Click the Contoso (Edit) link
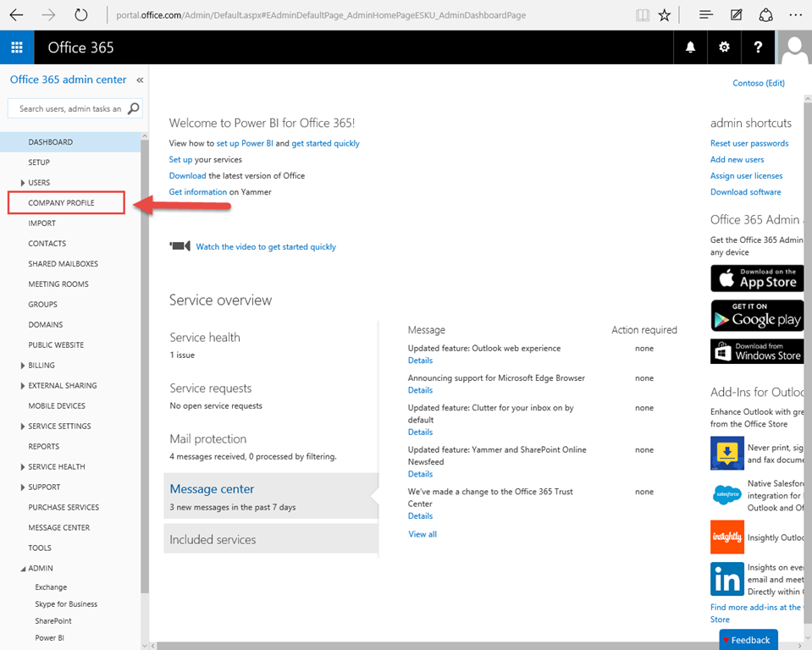Viewport: 812px width, 650px height. 759,83
